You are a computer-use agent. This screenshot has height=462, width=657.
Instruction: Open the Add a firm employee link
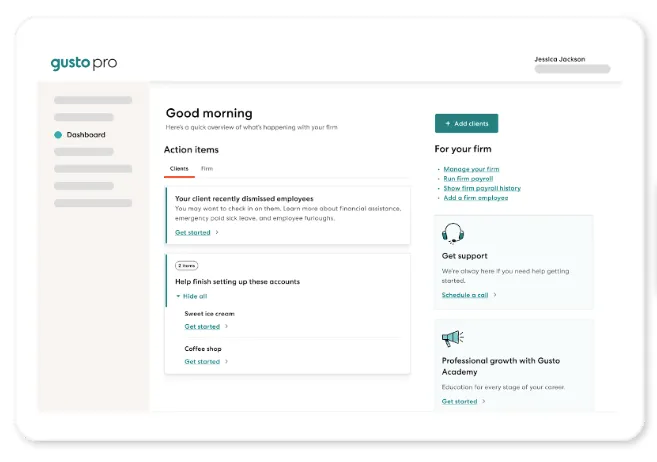point(476,198)
